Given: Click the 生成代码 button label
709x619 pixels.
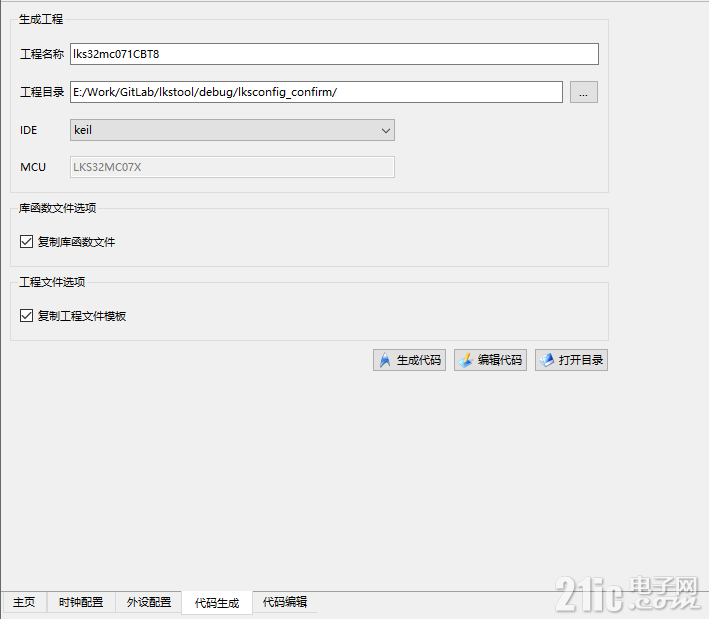Looking at the screenshot, I should coord(419,360).
